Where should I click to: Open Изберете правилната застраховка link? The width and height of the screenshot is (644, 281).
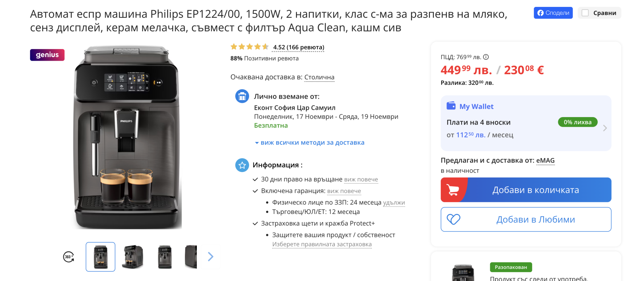(x=322, y=244)
